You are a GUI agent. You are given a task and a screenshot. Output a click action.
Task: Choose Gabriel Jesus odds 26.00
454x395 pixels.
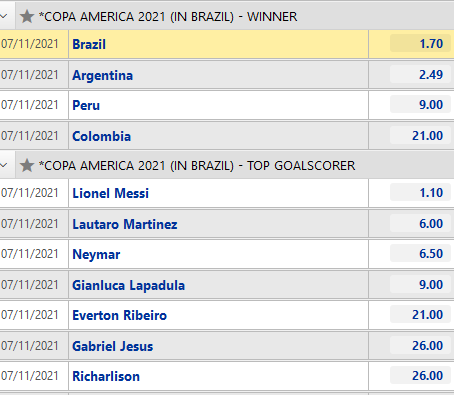[x=420, y=345]
